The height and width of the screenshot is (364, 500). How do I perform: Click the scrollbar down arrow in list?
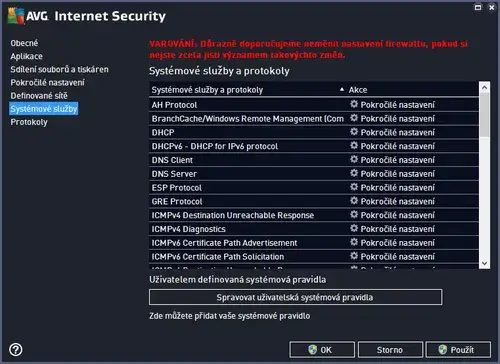point(485,263)
